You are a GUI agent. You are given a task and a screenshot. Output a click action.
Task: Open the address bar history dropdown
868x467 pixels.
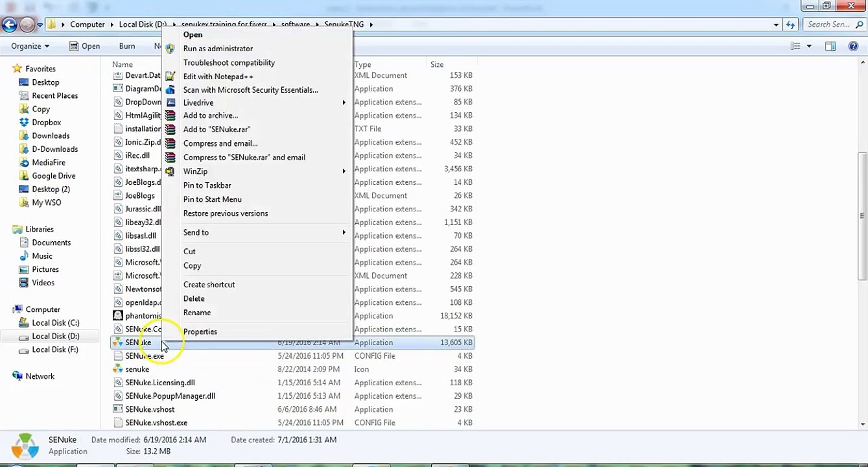(776, 25)
